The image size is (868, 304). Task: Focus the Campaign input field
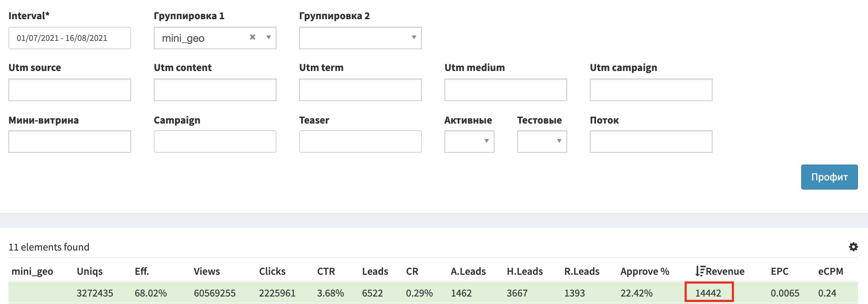[x=215, y=142]
